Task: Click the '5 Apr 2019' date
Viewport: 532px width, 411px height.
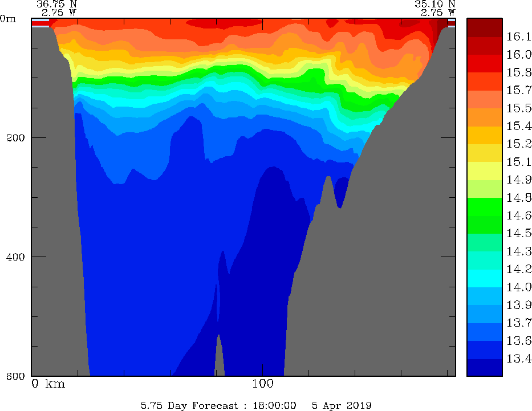Action: coord(342,405)
